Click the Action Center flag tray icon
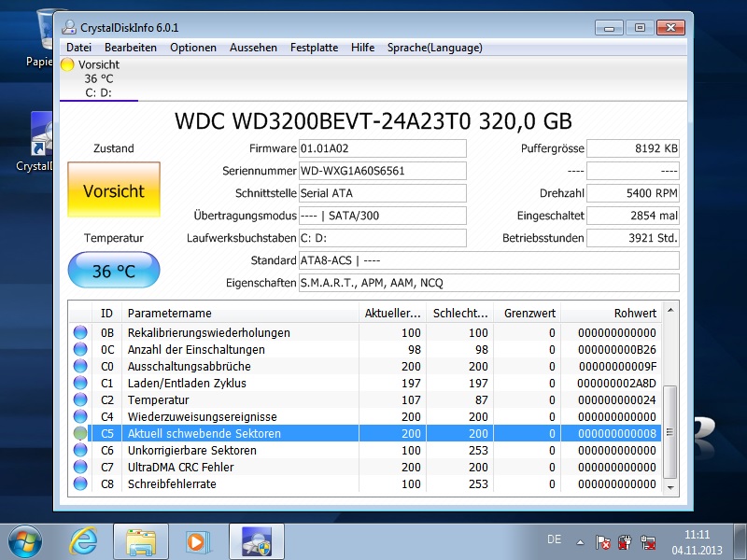 point(602,542)
